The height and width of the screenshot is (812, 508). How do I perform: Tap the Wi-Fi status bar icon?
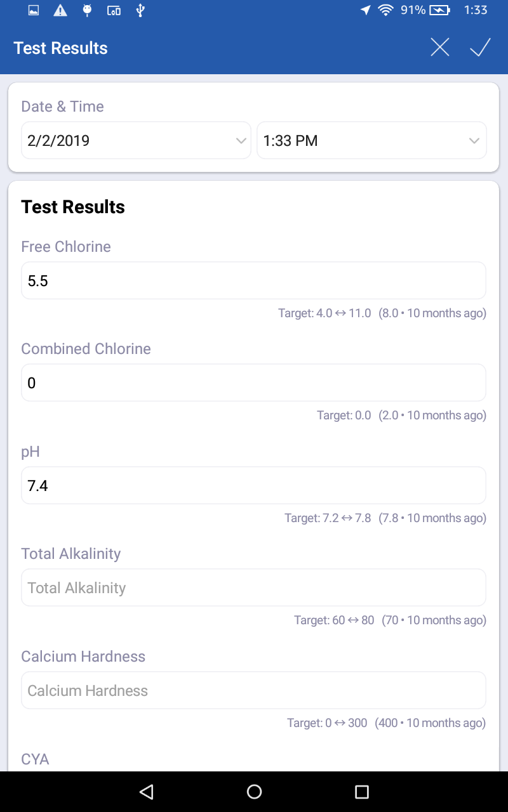coord(385,10)
